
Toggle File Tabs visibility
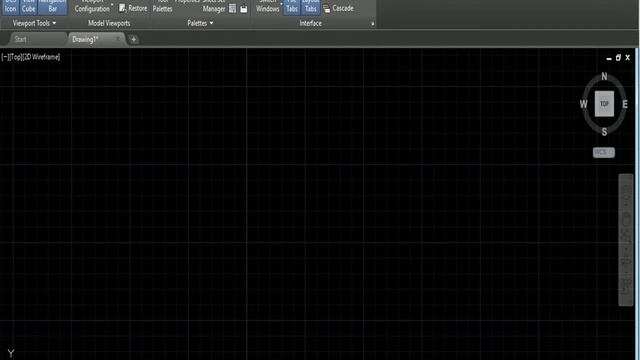pos(291,7)
